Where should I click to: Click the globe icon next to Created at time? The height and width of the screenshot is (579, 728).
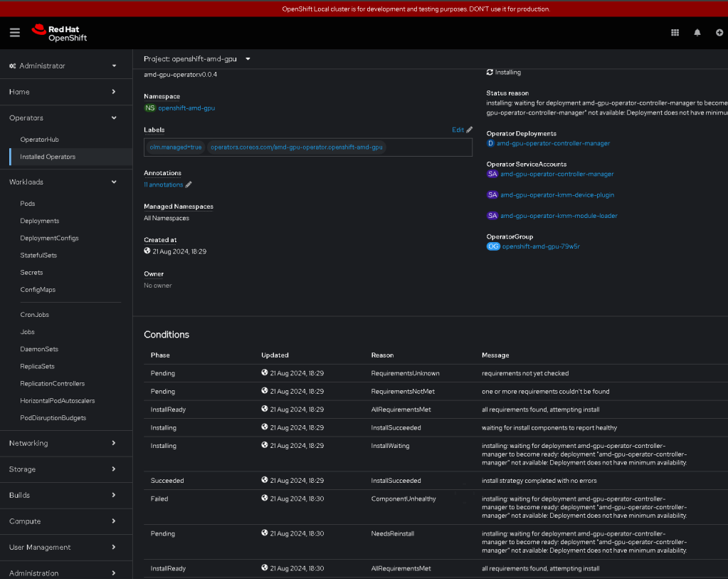point(147,251)
